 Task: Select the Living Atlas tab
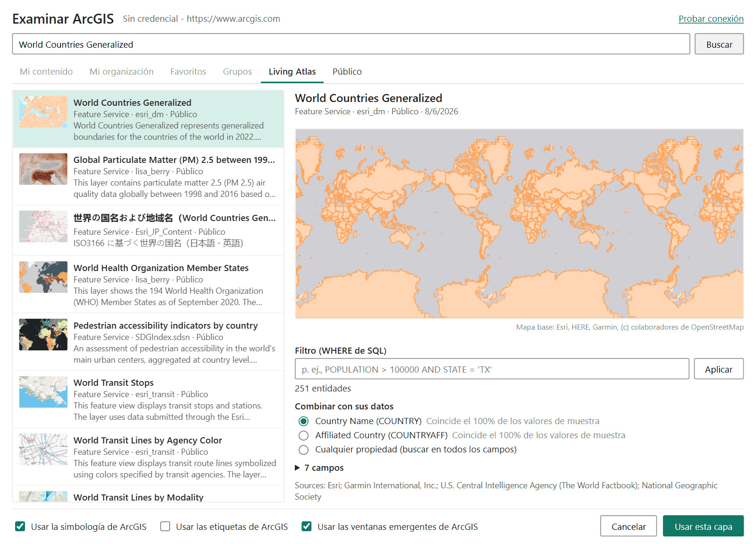[x=292, y=71]
